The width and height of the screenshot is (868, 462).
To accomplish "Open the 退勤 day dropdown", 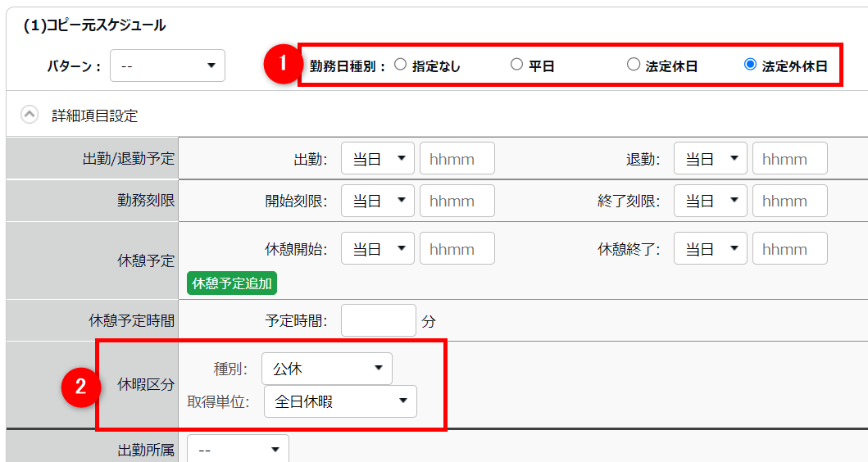I will pos(711,159).
